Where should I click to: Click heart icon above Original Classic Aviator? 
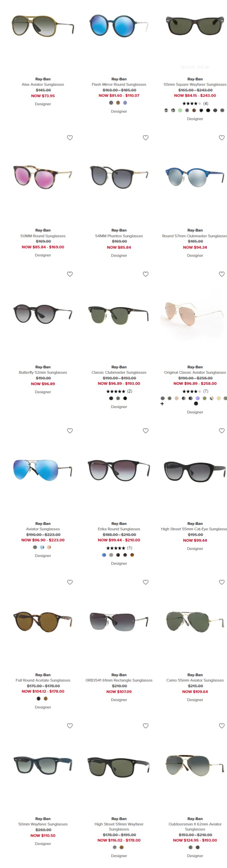tap(222, 274)
